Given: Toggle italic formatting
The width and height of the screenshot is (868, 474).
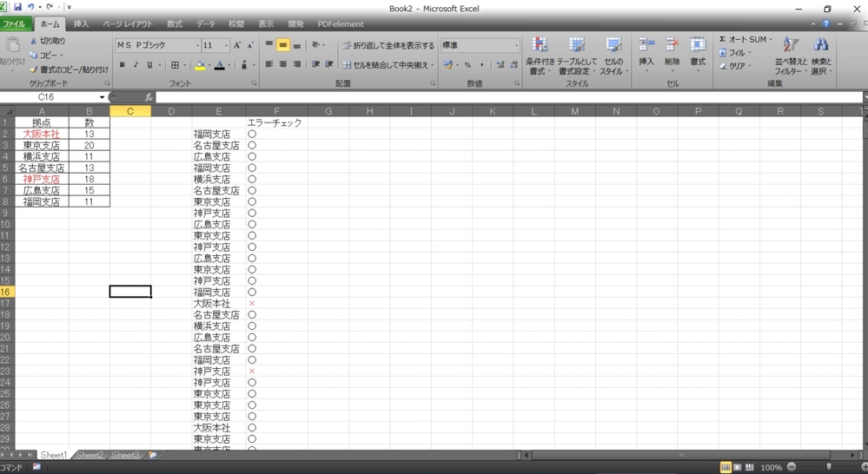Looking at the screenshot, I should coord(136,65).
